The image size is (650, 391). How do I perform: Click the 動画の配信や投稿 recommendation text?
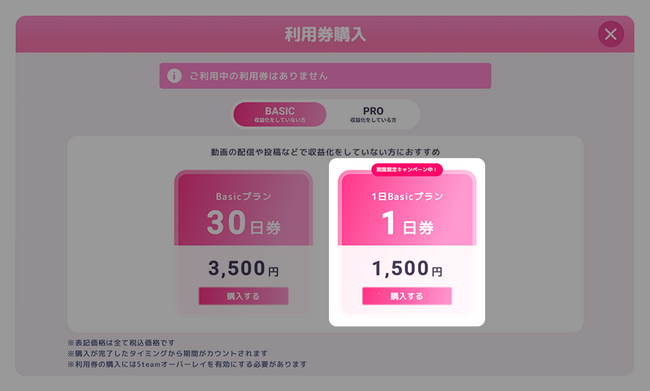(325, 152)
